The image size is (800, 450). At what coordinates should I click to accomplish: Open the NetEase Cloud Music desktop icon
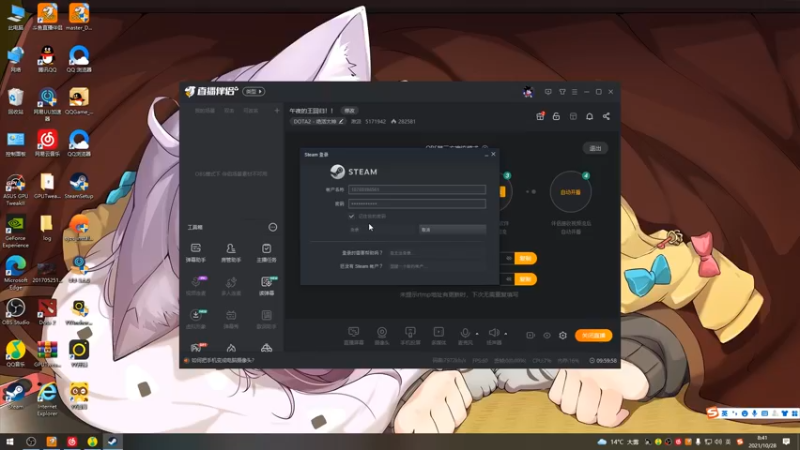pos(47,143)
